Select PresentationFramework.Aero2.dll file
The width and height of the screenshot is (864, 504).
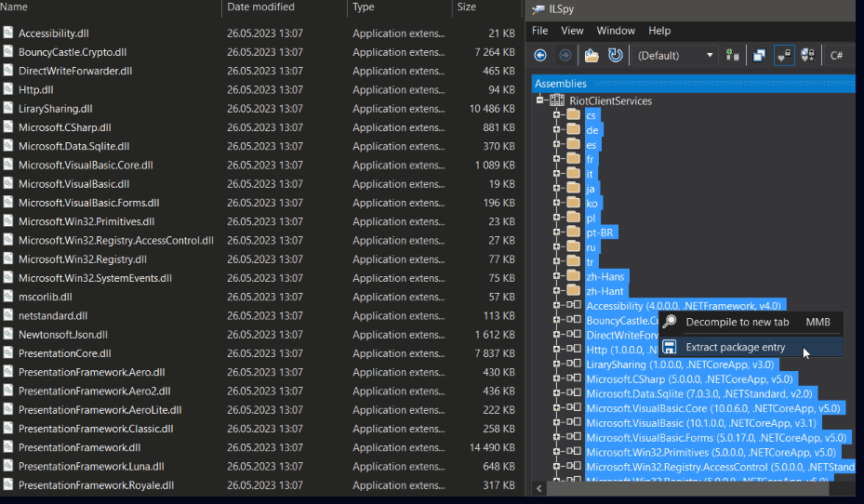[x=94, y=391]
